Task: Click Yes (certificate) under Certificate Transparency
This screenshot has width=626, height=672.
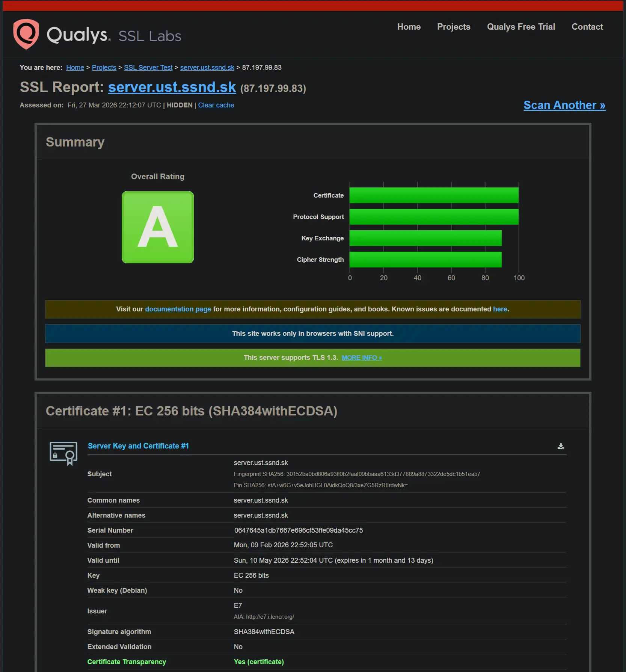Action: pyautogui.click(x=259, y=662)
